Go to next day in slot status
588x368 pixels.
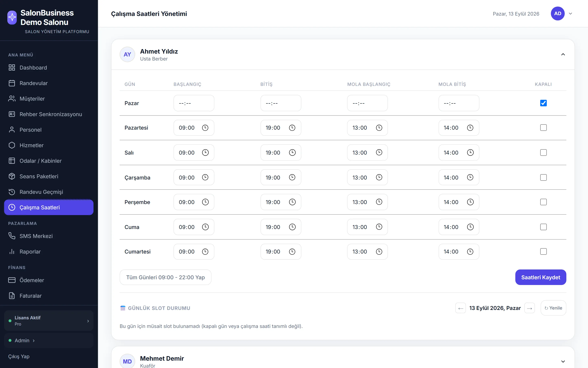pos(530,308)
